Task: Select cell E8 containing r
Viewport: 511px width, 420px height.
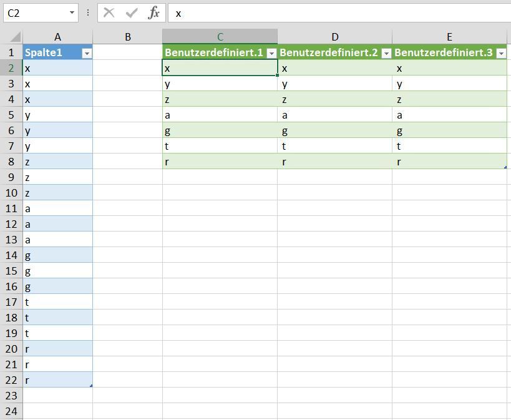Action: [x=449, y=162]
